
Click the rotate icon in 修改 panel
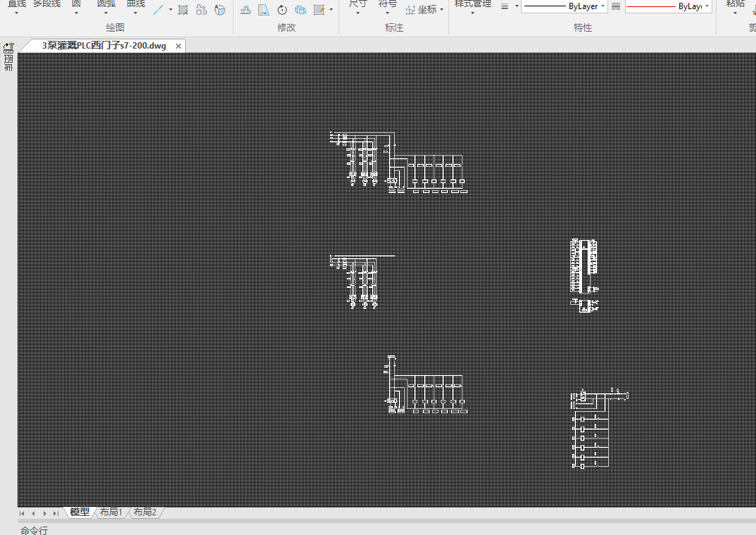click(x=282, y=10)
